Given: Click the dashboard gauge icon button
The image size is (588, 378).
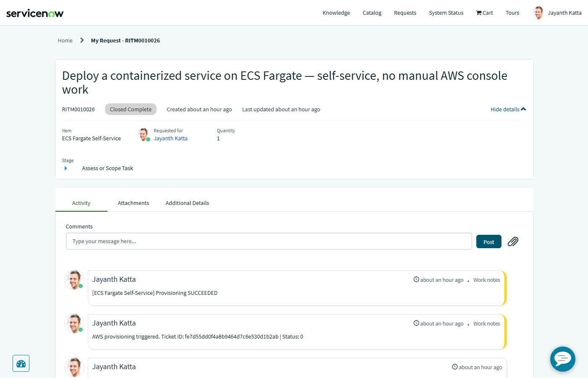Looking at the screenshot, I should (21, 363).
